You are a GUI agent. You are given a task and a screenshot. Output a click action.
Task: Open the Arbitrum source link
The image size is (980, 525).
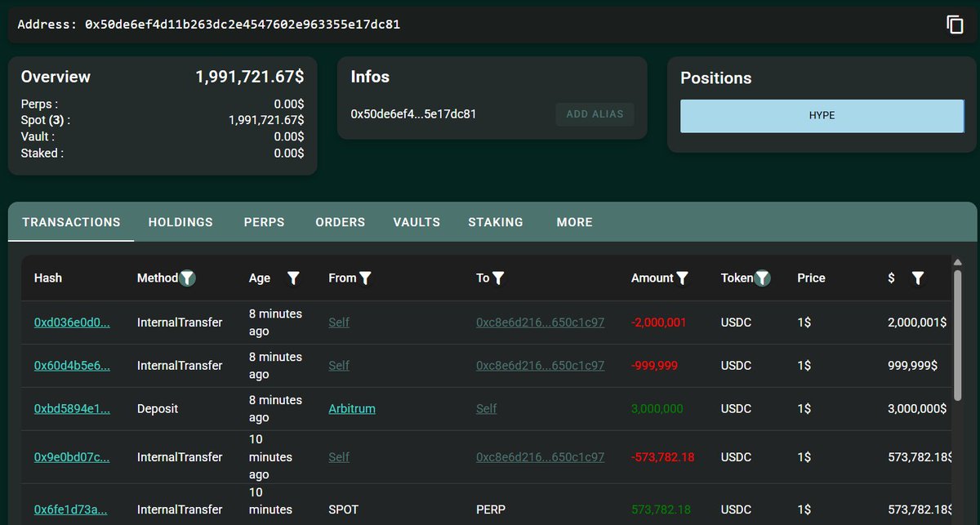[352, 409]
